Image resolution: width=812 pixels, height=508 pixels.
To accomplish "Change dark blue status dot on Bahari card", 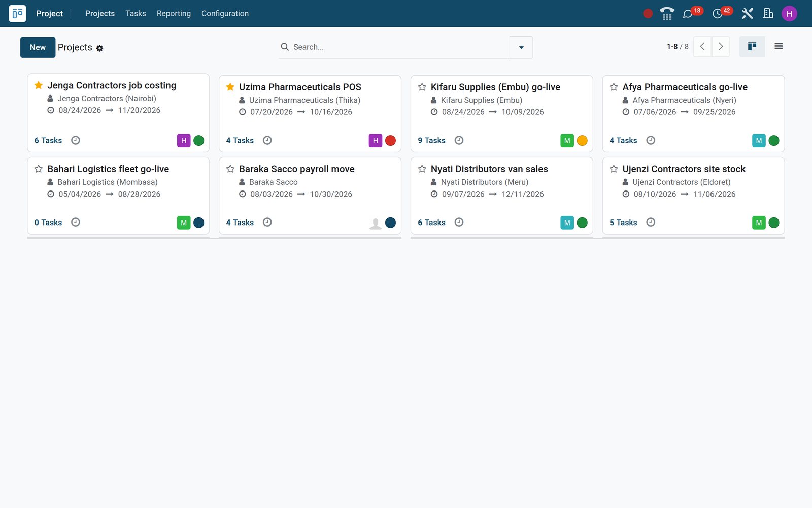I will point(199,223).
